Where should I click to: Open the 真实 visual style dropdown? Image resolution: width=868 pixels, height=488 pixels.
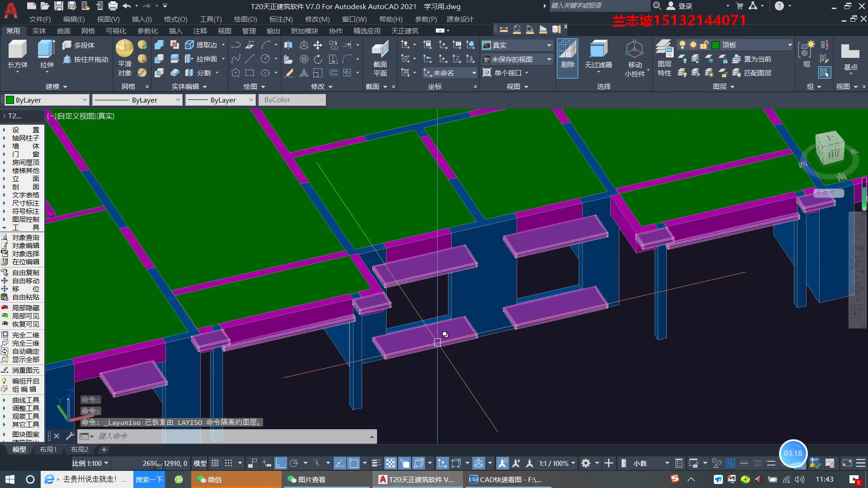(x=549, y=45)
